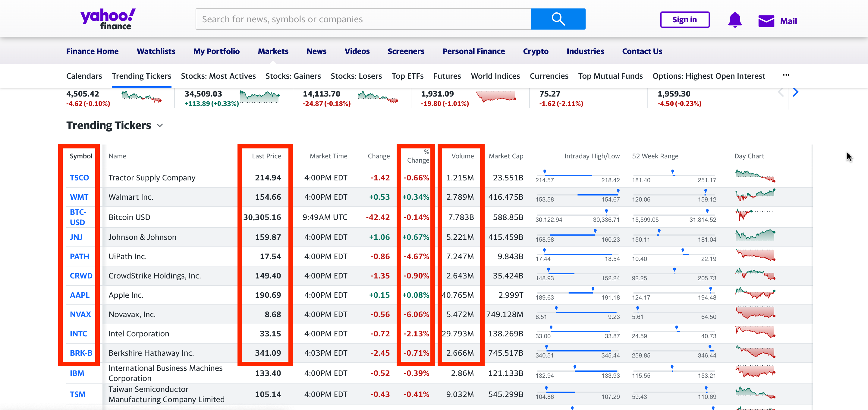Open the Contact Us link
868x410 pixels.
[642, 51]
